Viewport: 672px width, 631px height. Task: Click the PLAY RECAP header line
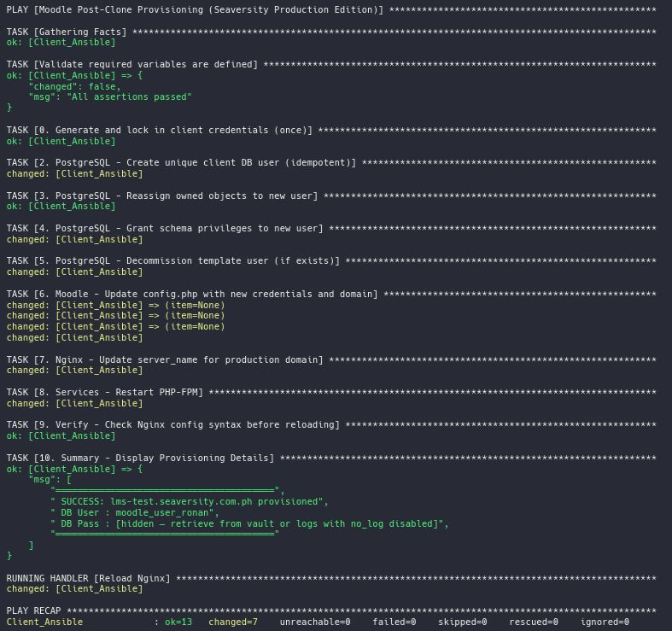tap(330, 611)
